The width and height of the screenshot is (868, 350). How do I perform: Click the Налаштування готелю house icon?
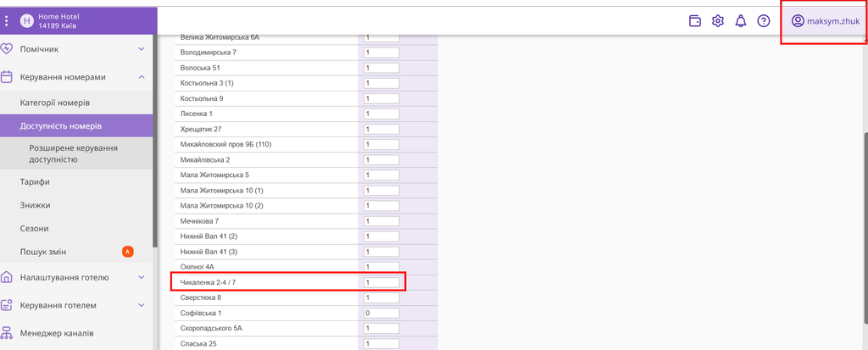pyautogui.click(x=7, y=277)
